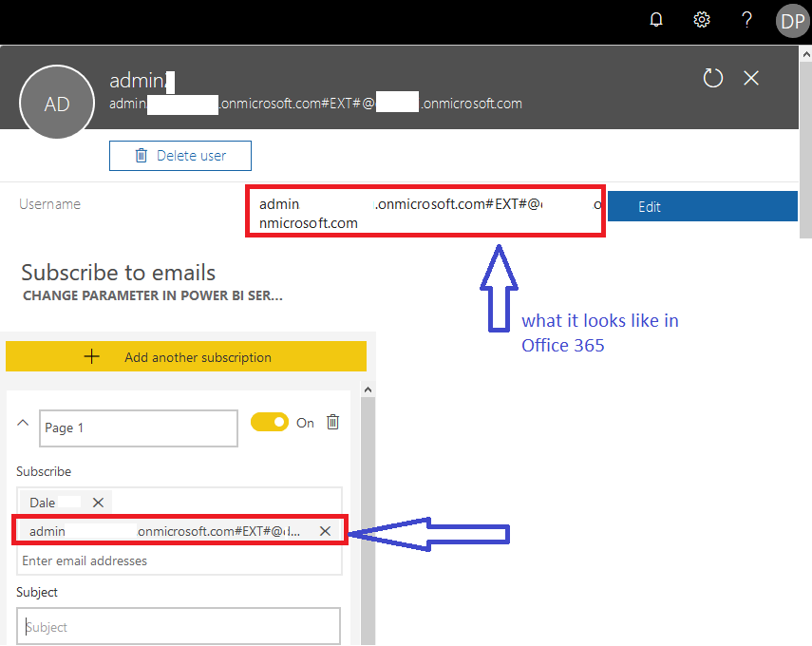Remove the admin EXT subscriber
Viewport: 812px width, 646px height.
coord(325,531)
